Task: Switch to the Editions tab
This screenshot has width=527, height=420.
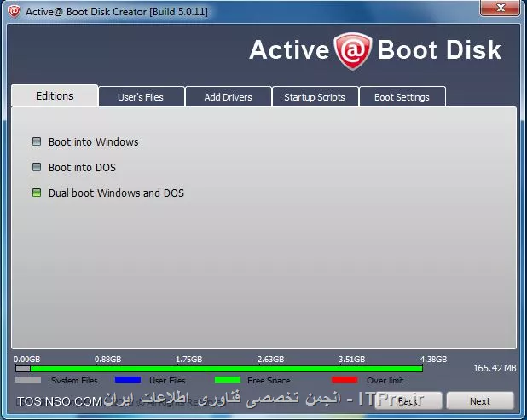Action: coord(55,96)
